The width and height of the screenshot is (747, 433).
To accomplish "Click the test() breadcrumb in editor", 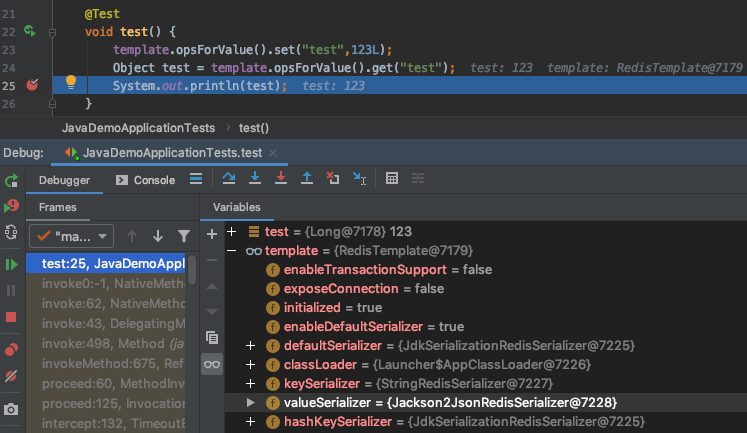I will pyautogui.click(x=254, y=128).
